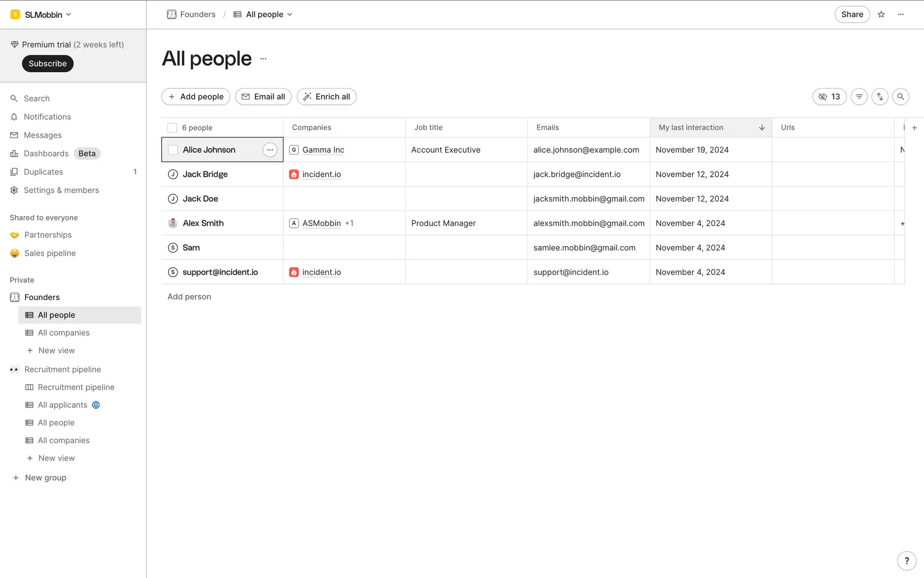Click the sort arrows icon

(x=880, y=97)
